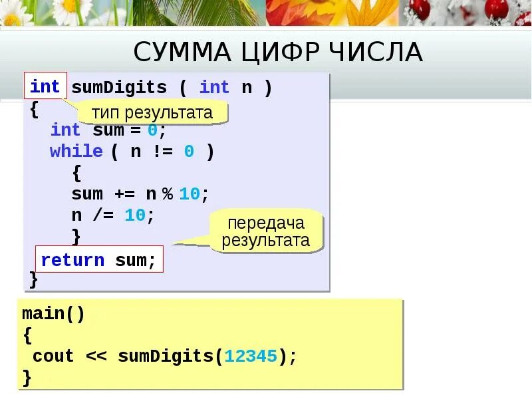This screenshot has width=532, height=399.
Task: Click the yellow callout "передача результата"
Action: click(266, 231)
